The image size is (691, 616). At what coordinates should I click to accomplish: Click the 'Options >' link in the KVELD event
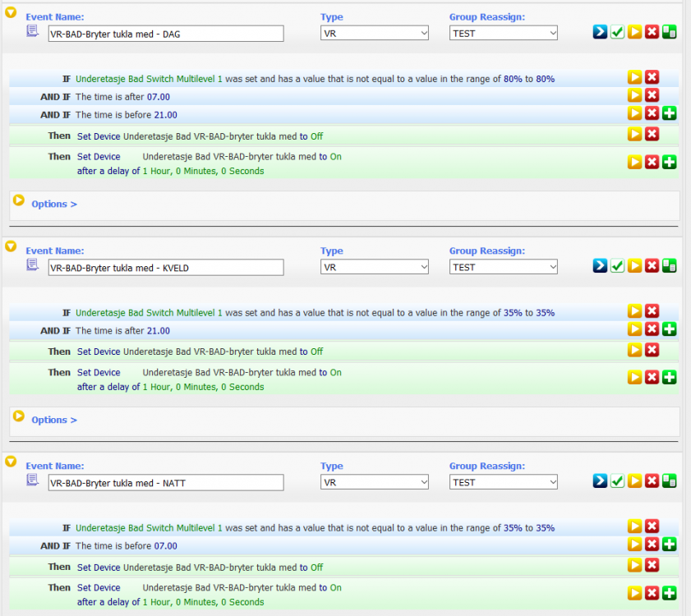pyautogui.click(x=53, y=420)
